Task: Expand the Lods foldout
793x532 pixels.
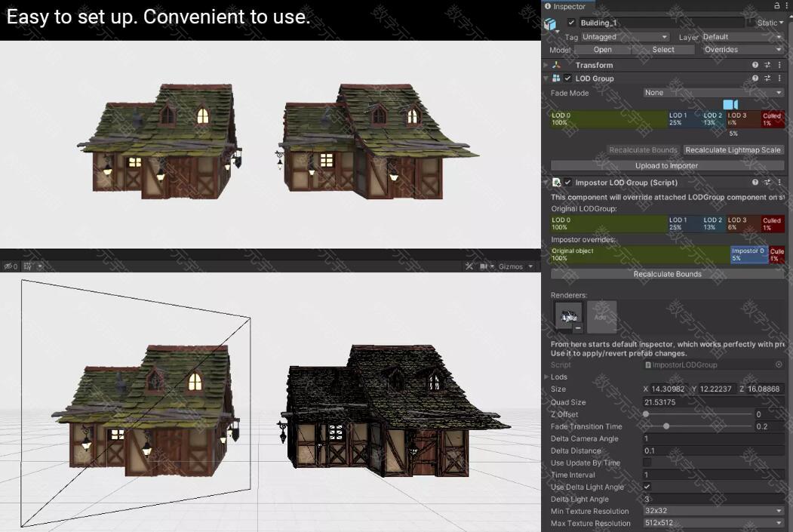Action: (x=546, y=377)
